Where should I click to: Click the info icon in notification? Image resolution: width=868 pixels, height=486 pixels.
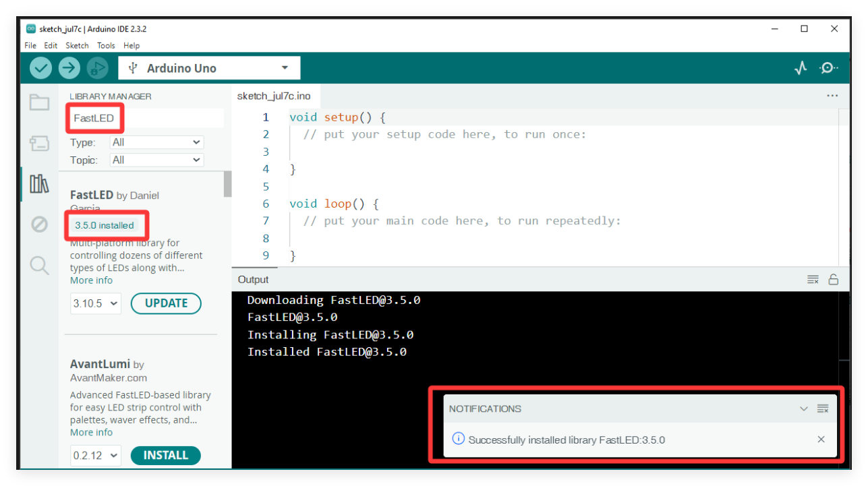point(458,439)
